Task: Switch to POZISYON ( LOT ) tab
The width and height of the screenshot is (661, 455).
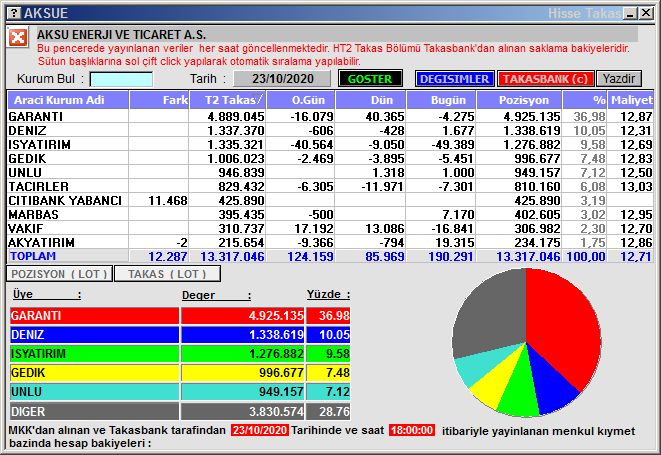Action: pos(59,274)
